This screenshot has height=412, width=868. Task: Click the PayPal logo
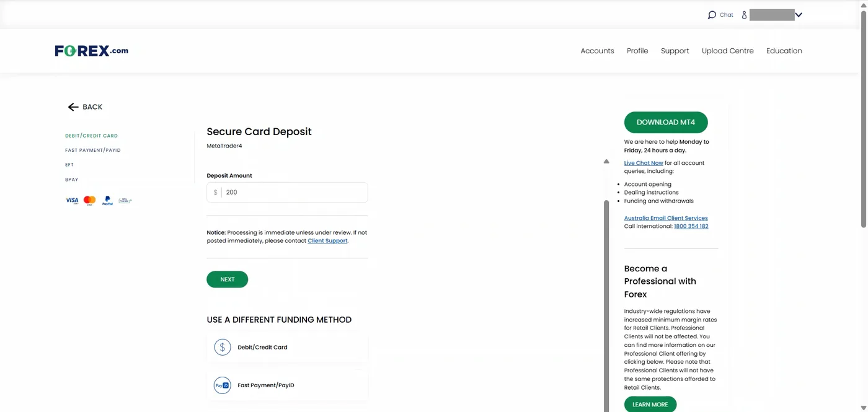[107, 200]
